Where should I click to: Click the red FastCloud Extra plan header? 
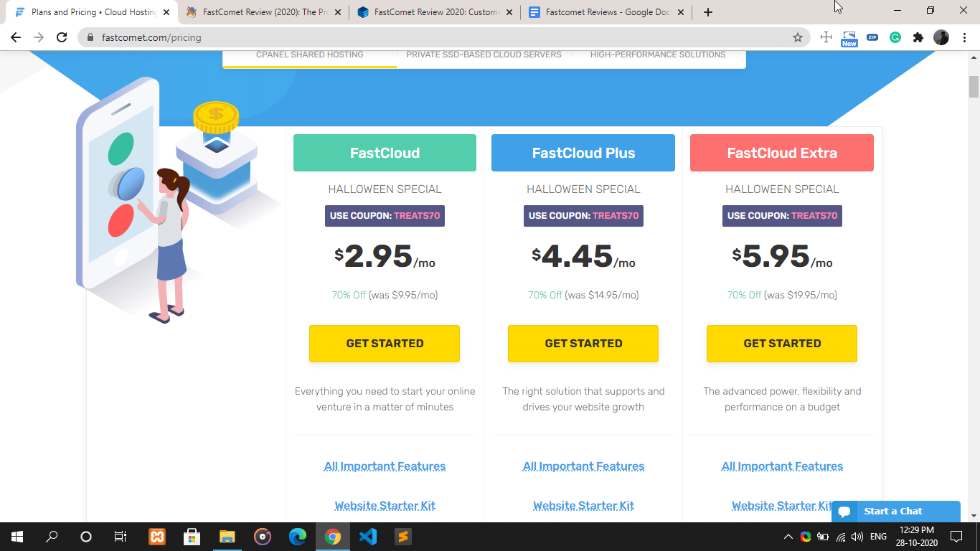(x=782, y=153)
